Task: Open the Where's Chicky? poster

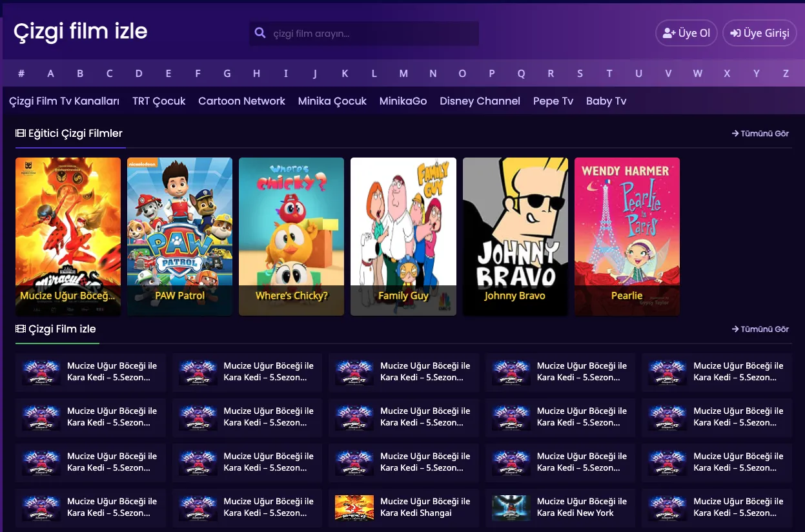Action: click(291, 236)
